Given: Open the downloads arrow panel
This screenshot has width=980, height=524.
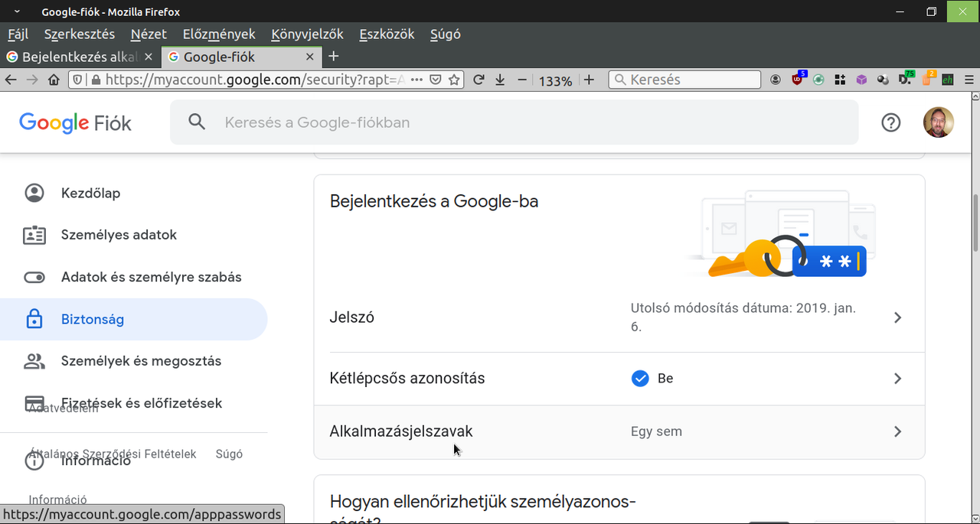Looking at the screenshot, I should pos(500,80).
